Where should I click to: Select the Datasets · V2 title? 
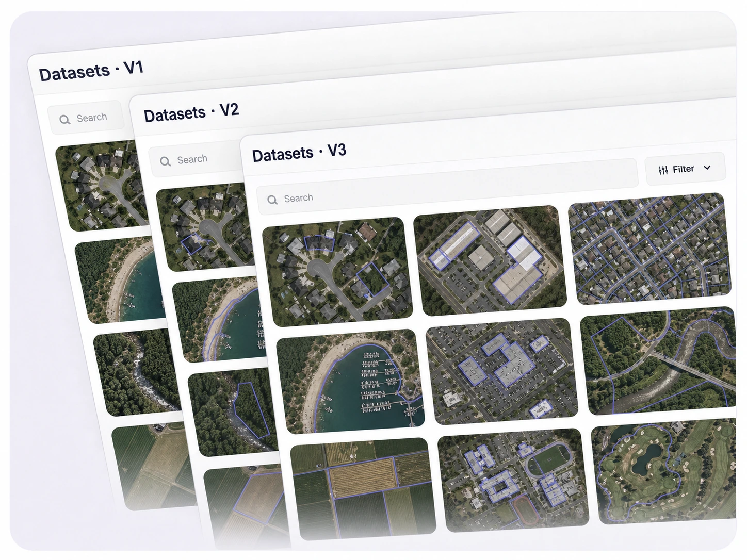pos(191,112)
